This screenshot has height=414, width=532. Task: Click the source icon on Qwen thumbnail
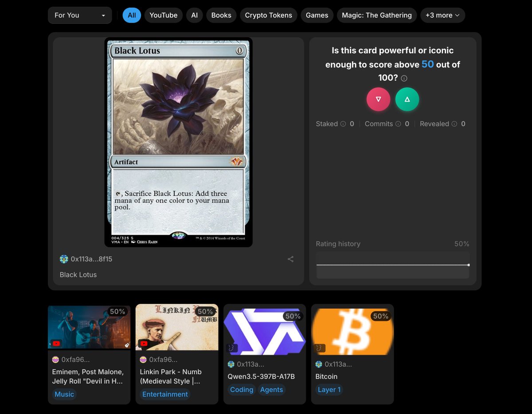pyautogui.click(x=232, y=348)
